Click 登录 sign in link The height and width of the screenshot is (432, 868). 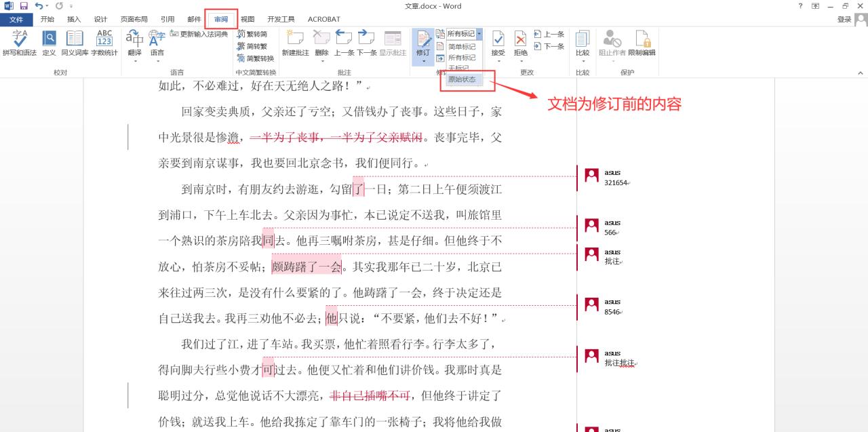pos(844,20)
